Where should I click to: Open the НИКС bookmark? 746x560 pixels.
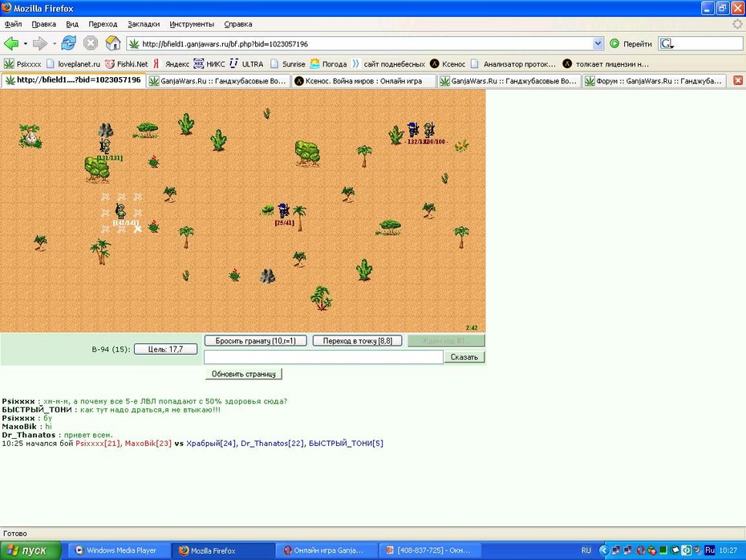pos(209,63)
